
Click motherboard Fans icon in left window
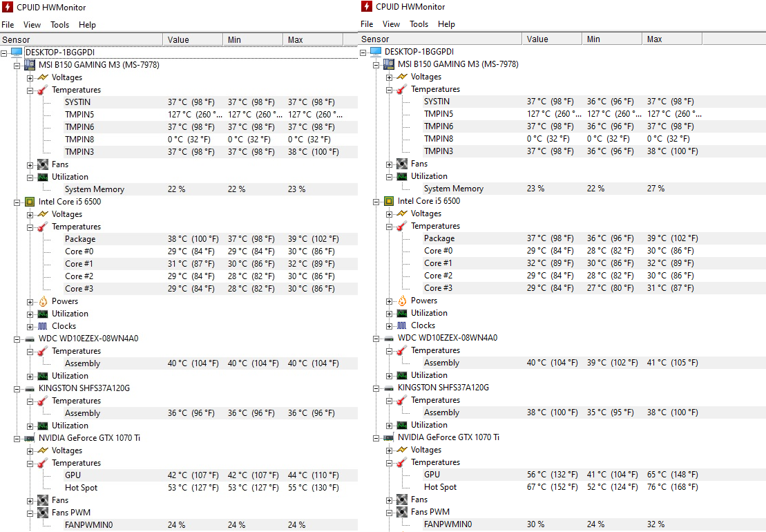pos(43,164)
